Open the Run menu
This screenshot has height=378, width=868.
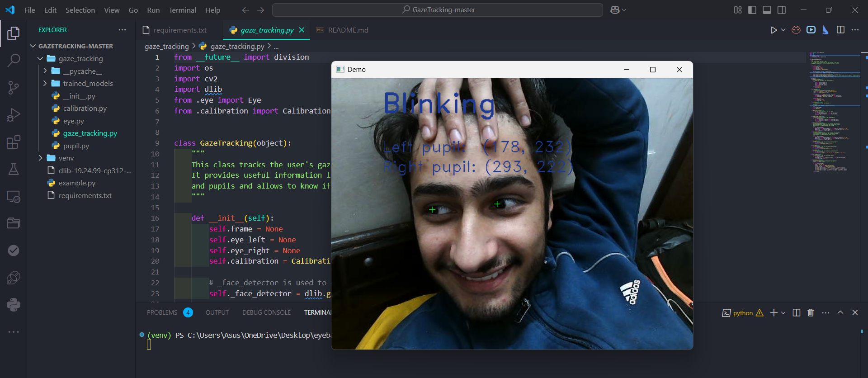(x=153, y=10)
